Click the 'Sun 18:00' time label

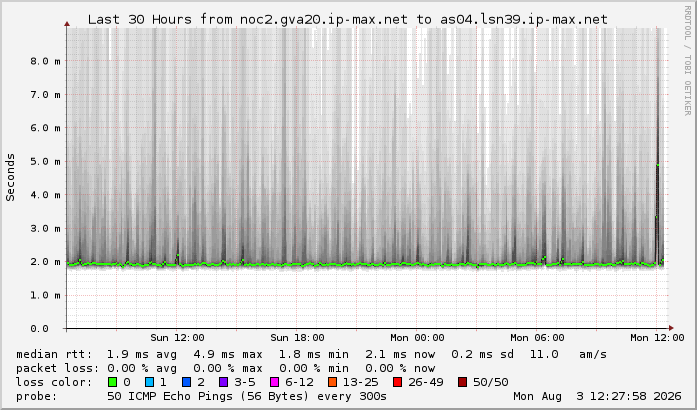pos(297,338)
